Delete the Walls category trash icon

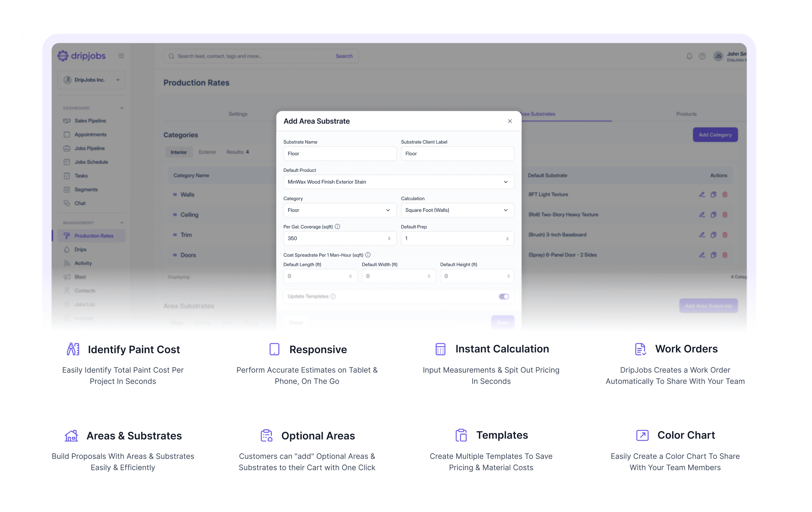pyautogui.click(x=725, y=195)
